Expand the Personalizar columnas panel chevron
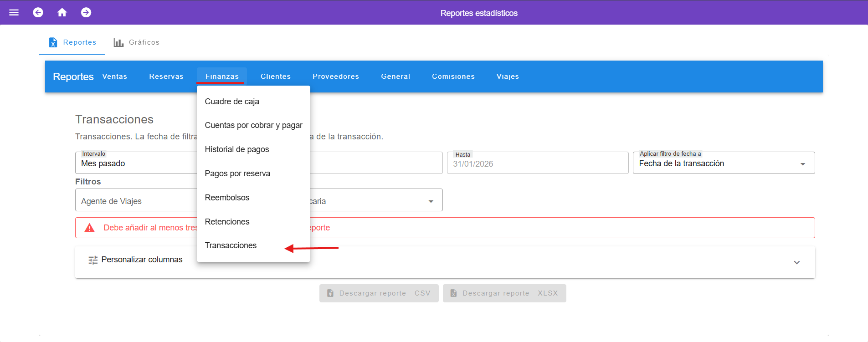 [x=796, y=262]
